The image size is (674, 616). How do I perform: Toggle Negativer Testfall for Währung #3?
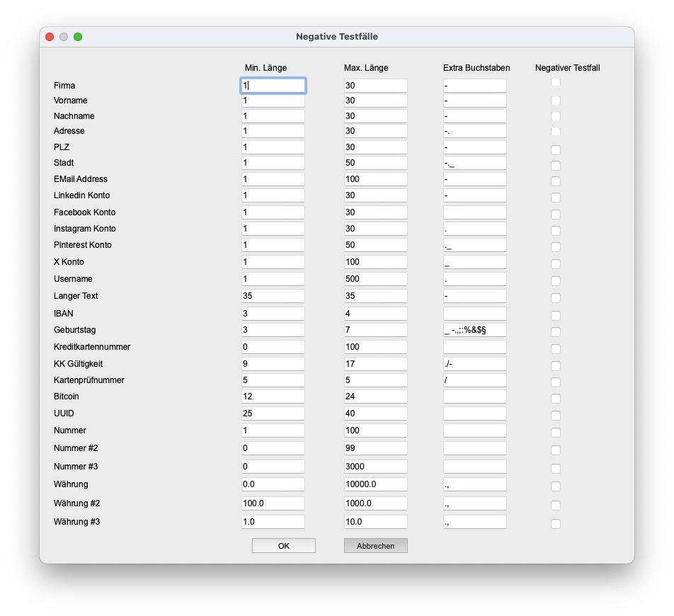pos(555,523)
